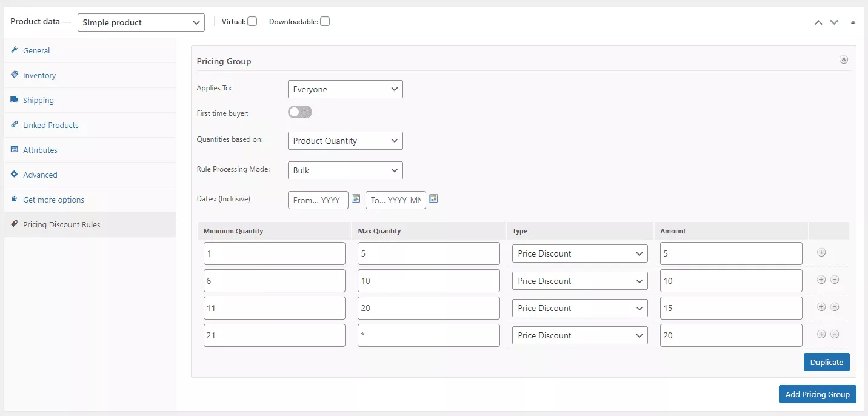The height and width of the screenshot is (416, 868).
Task: Move the Product data panel up
Action: click(x=818, y=22)
